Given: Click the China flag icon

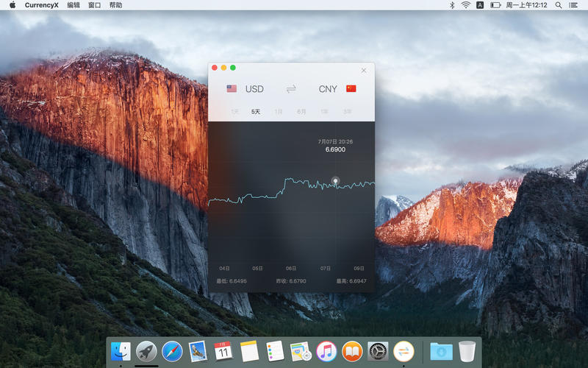Looking at the screenshot, I should pyautogui.click(x=351, y=88).
